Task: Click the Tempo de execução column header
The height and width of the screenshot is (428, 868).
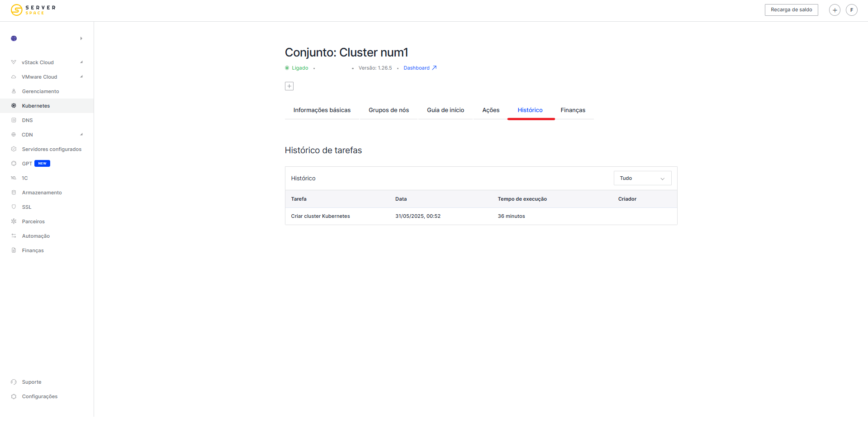Action: pyautogui.click(x=522, y=199)
